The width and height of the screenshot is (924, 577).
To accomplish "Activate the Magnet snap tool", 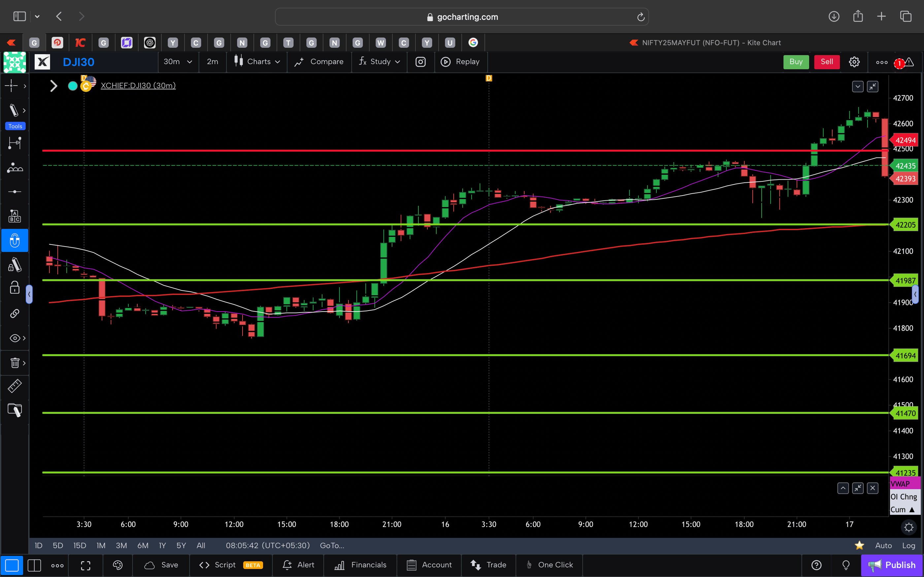I will coord(15,240).
